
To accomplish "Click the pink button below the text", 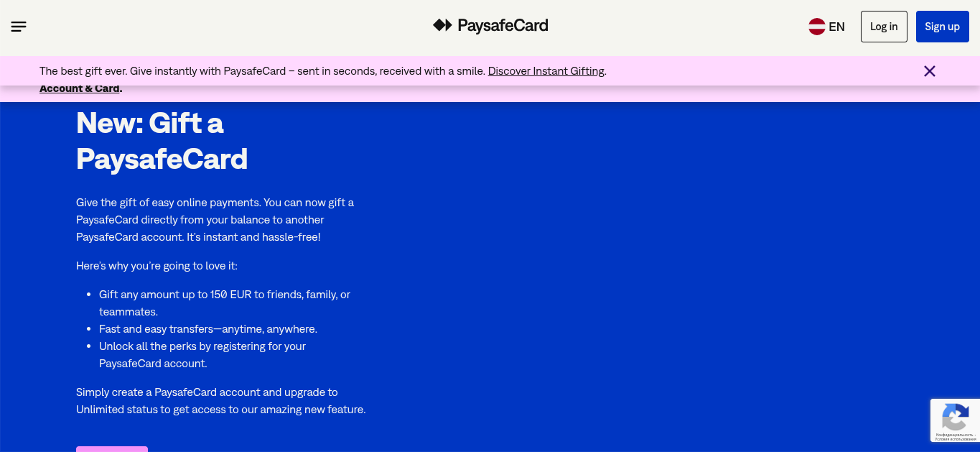I will 112,449.
